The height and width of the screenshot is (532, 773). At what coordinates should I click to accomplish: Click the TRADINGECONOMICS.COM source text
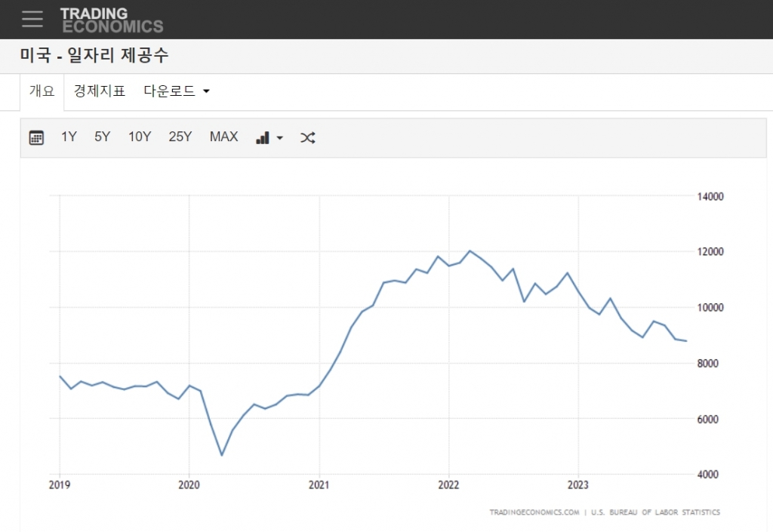coord(534,512)
